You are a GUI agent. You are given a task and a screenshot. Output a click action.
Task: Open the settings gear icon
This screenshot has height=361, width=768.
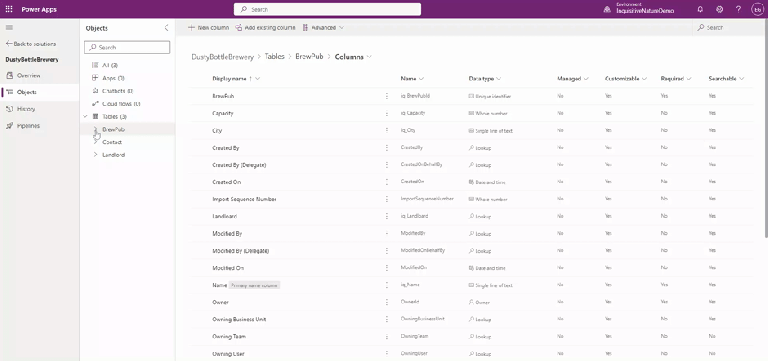coord(720,9)
